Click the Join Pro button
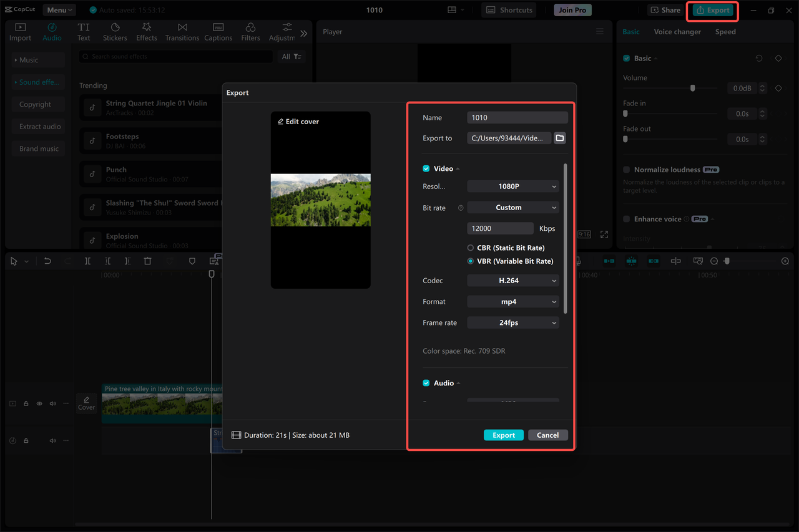 click(572, 9)
